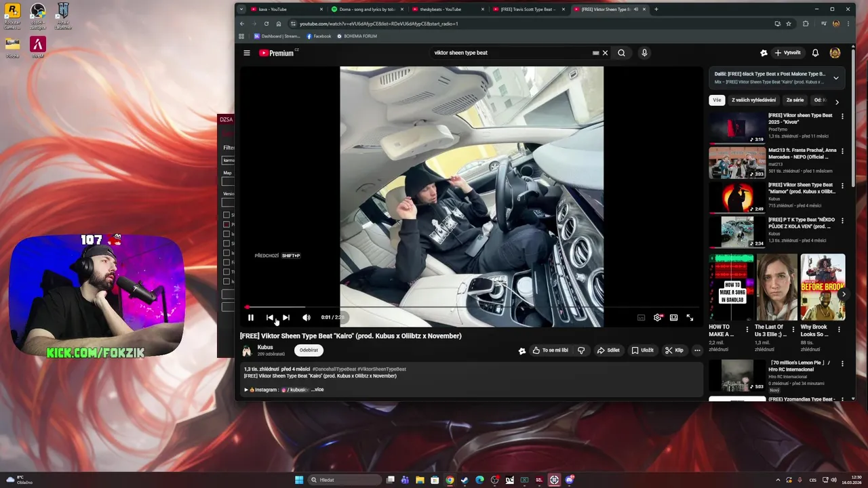This screenshot has height=488, width=868.
Task: Skip to previous video in player
Action: pos(270,317)
